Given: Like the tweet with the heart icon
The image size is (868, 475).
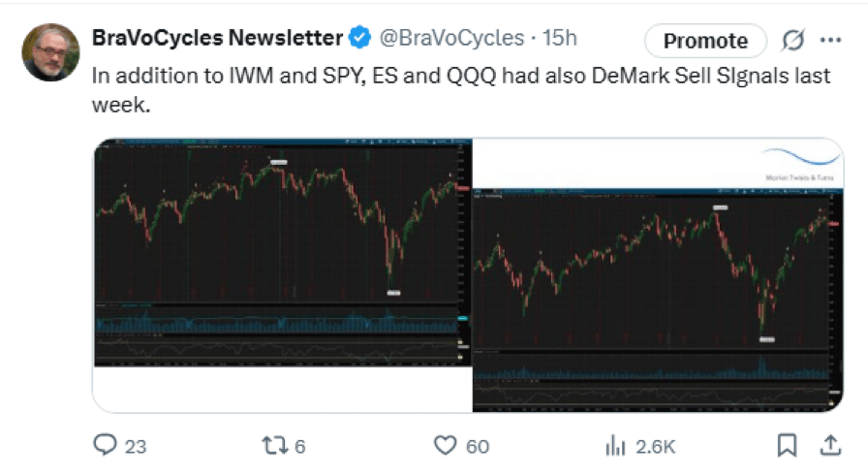Looking at the screenshot, I should pyautogui.click(x=445, y=446).
